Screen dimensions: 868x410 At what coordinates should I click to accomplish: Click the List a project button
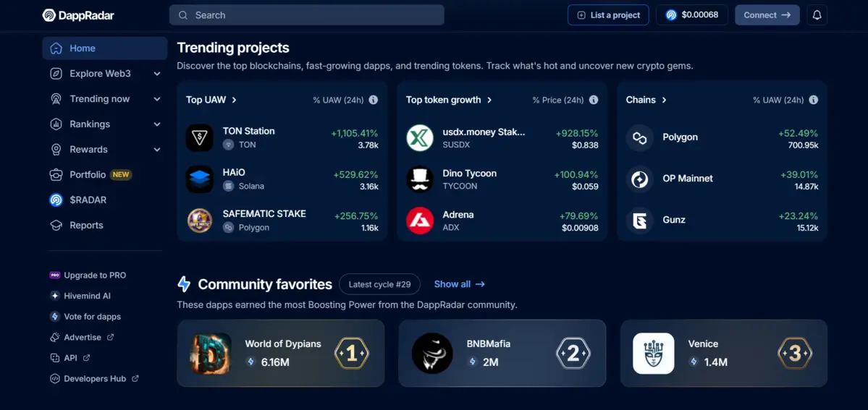[608, 15]
